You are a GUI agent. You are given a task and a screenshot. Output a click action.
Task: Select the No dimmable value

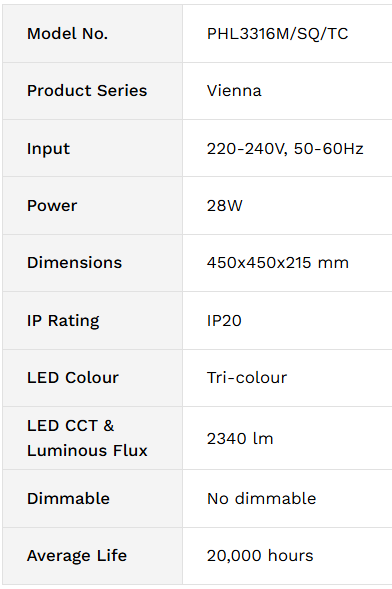pyautogui.click(x=261, y=498)
